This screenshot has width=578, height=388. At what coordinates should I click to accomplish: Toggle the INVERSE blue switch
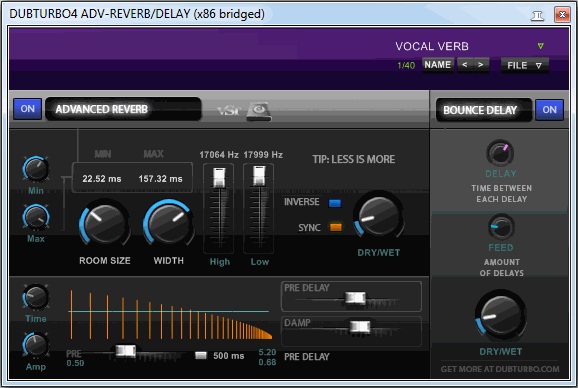pyautogui.click(x=335, y=203)
